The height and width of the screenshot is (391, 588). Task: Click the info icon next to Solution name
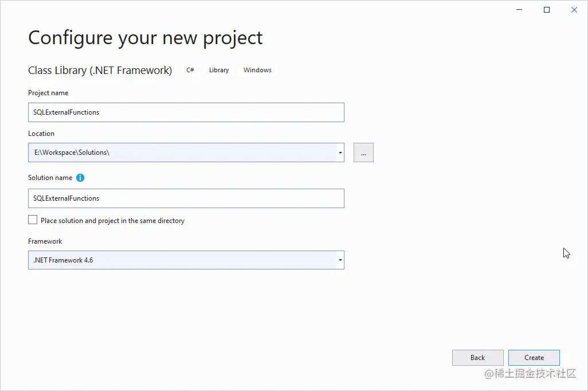[80, 178]
